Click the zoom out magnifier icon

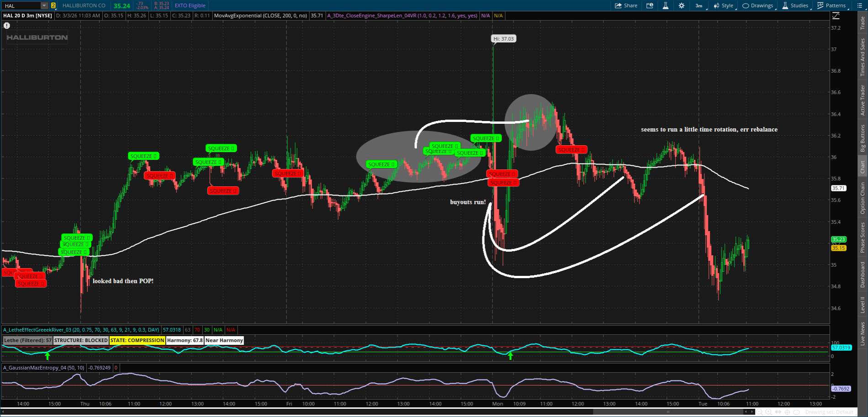pyautogui.click(x=760, y=412)
